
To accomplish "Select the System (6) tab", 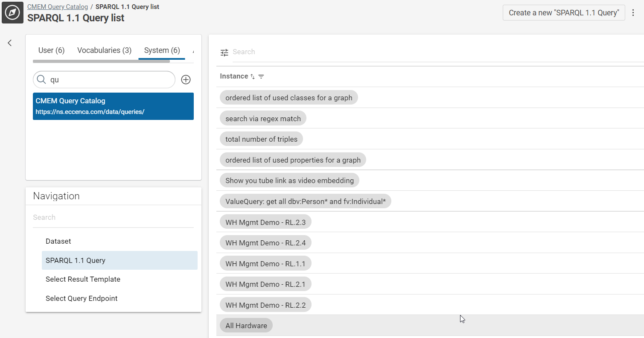I will coord(162,50).
